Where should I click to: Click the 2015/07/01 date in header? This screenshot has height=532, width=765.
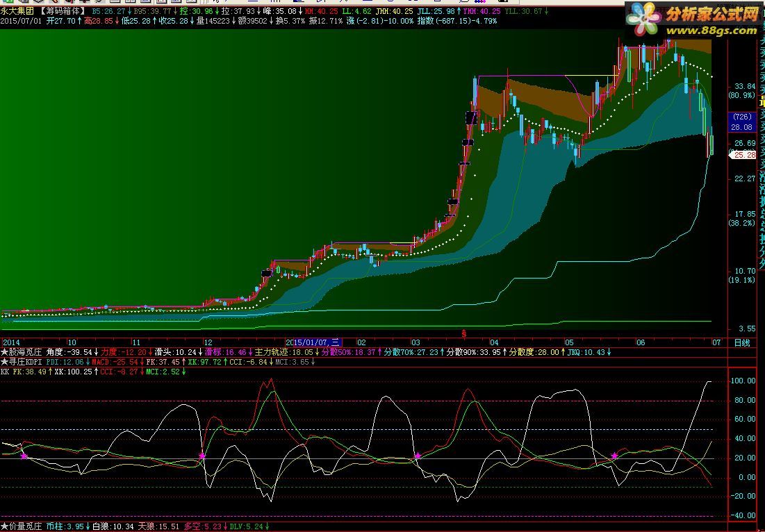click(21, 21)
